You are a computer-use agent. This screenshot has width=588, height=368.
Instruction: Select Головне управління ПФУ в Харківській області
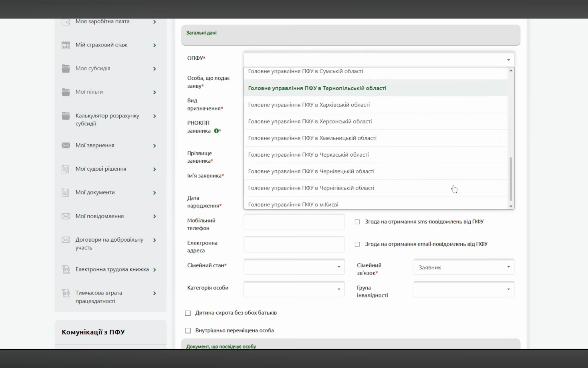[x=309, y=105]
